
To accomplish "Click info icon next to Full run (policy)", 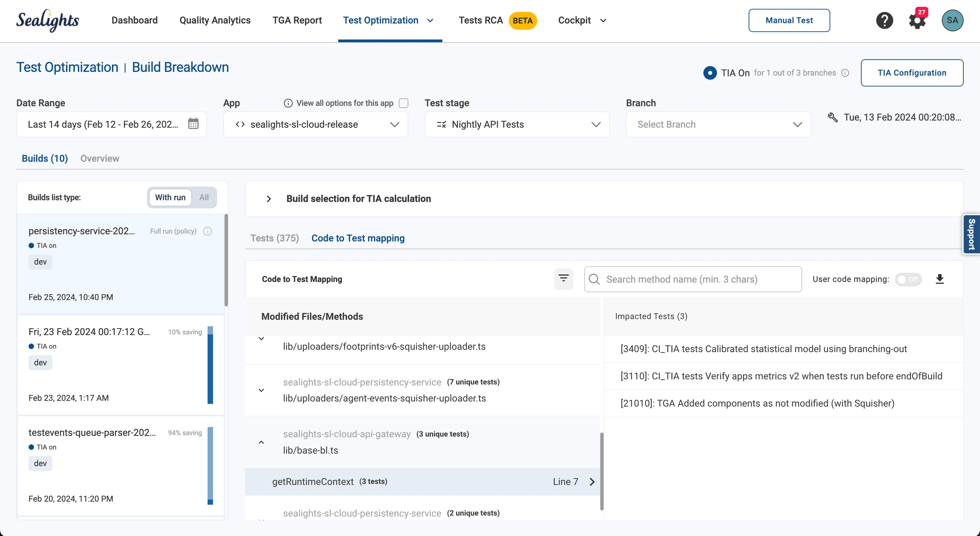I will pos(208,231).
